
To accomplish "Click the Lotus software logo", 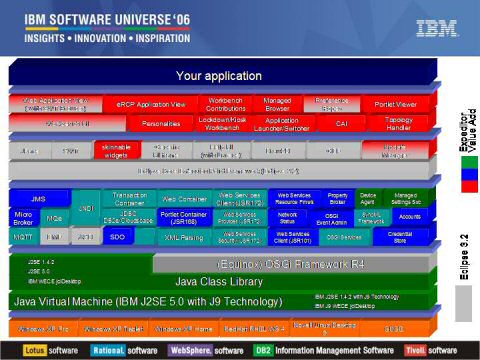I will pyautogui.click(x=51, y=350).
